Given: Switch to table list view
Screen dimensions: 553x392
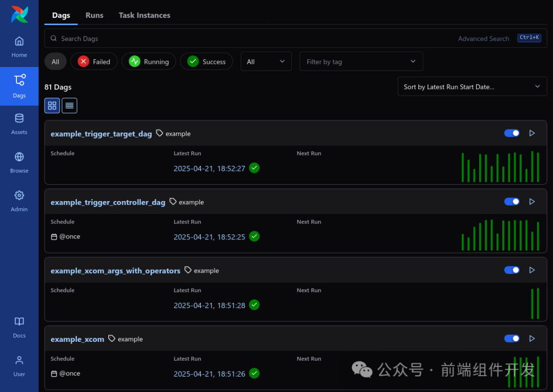Looking at the screenshot, I should pos(70,105).
